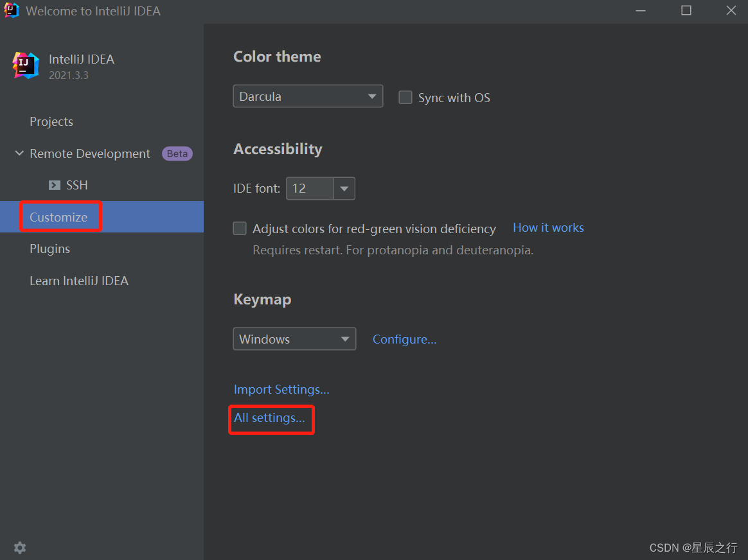The height and width of the screenshot is (560, 748).
Task: Click the IntelliJ IDEA logo in sidebar
Action: pyautogui.click(x=26, y=66)
